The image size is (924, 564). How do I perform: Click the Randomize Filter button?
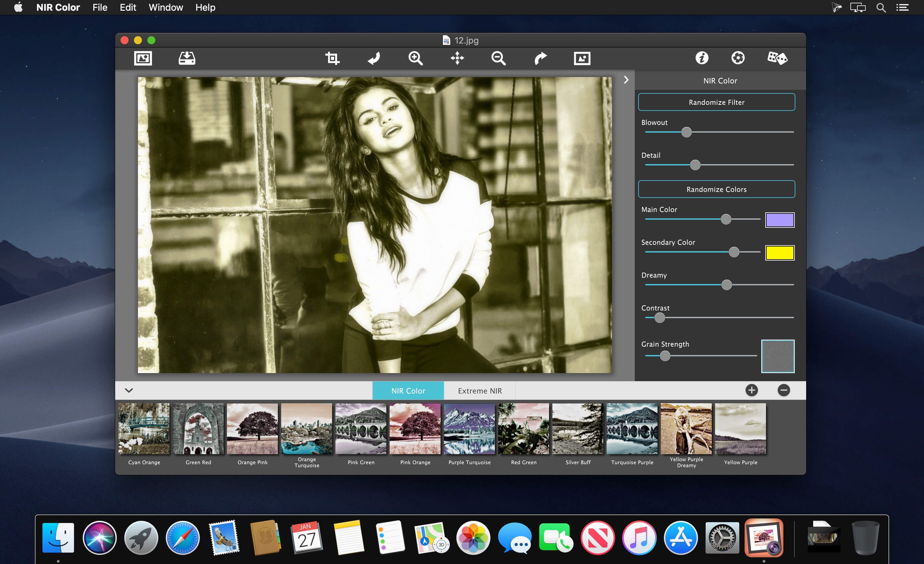(716, 102)
